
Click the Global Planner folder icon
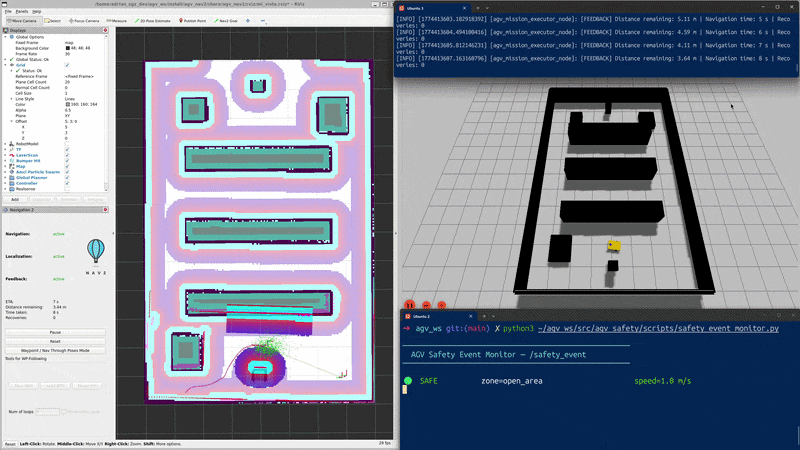(x=12, y=178)
